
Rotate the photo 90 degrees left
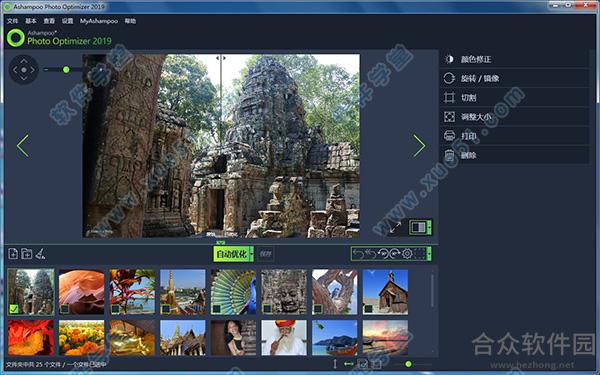[383, 254]
